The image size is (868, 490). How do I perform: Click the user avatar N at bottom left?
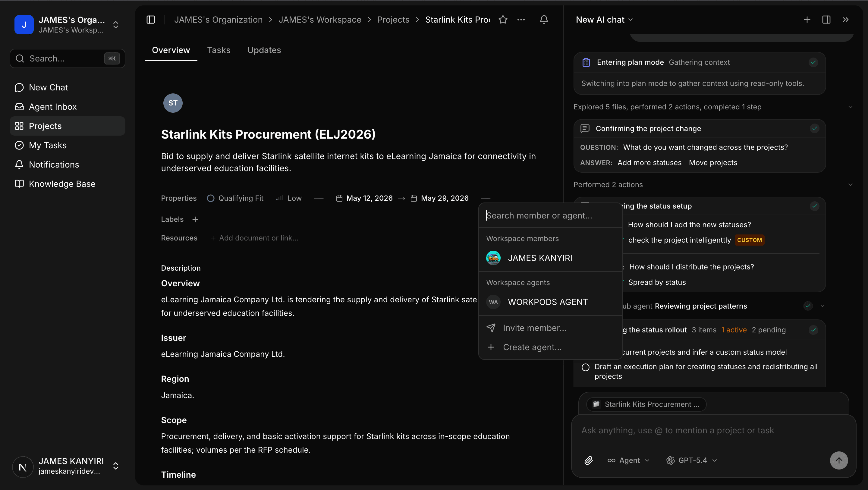[x=23, y=467]
